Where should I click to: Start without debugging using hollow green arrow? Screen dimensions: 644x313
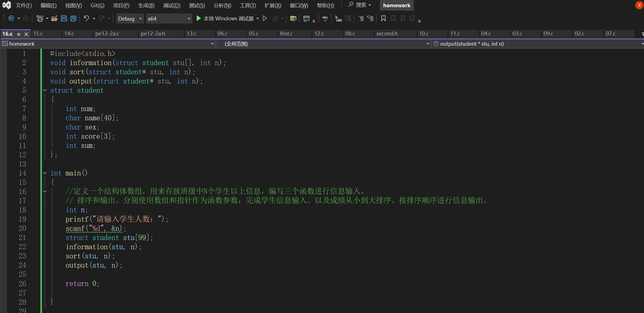point(265,19)
